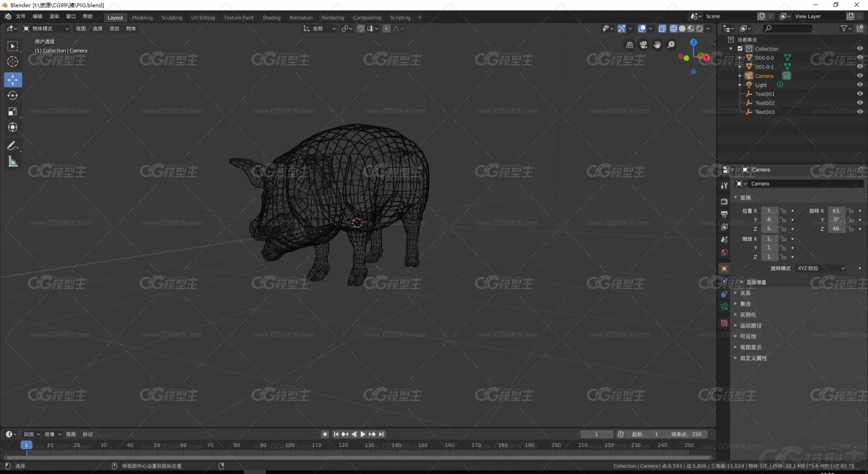Image resolution: width=868 pixels, height=474 pixels.
Task: Open the View Layer properties tab
Action: pos(724,227)
